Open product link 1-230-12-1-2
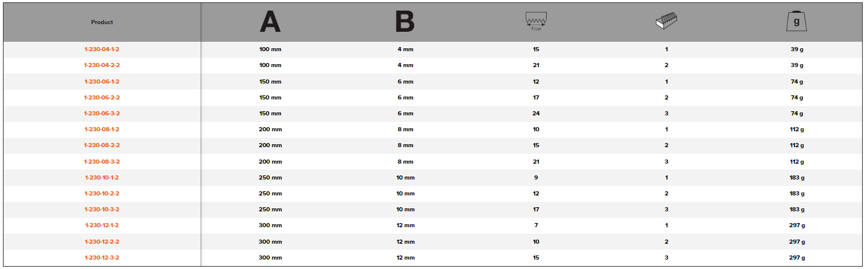 point(102,225)
